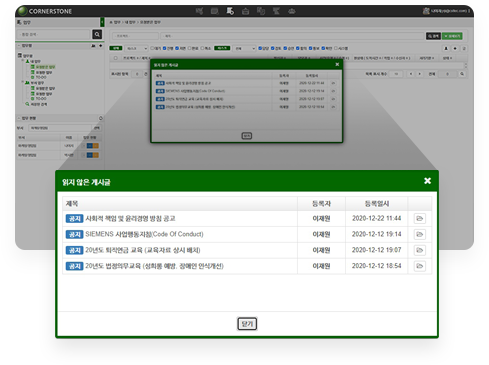Click the left sidebar search input field
Viewport: 489px width, 365px height.
pyautogui.click(x=54, y=34)
